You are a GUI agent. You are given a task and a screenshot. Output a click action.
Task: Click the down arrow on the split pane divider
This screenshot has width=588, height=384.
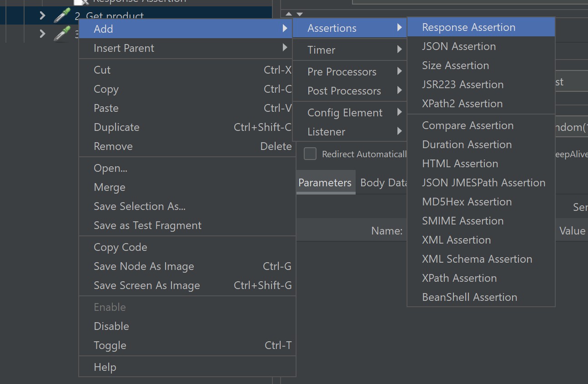pos(299,14)
